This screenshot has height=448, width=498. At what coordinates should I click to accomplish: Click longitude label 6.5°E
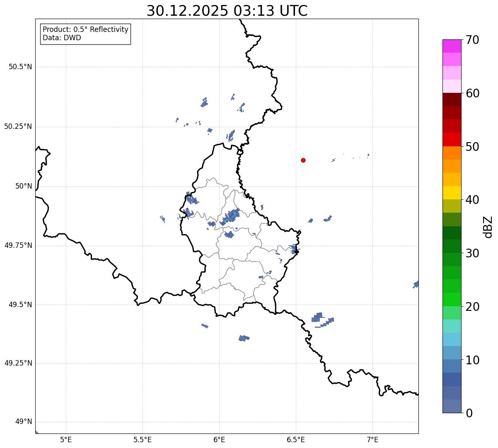pos(296,439)
